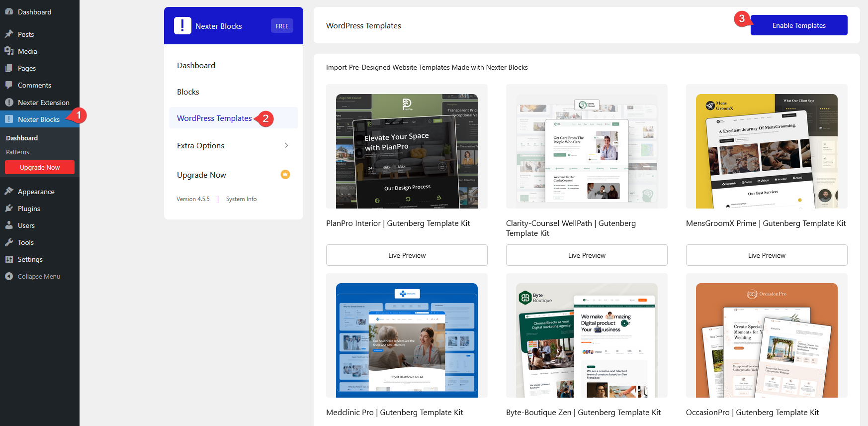Viewport: 868px width, 426px height.
Task: Click the Pages icon in the sidebar
Action: tap(9, 68)
